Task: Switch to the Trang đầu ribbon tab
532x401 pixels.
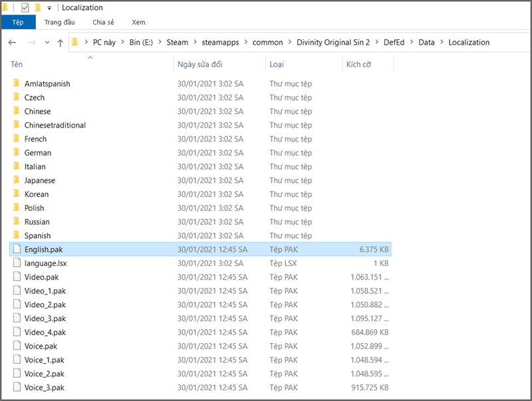Action: coord(59,23)
